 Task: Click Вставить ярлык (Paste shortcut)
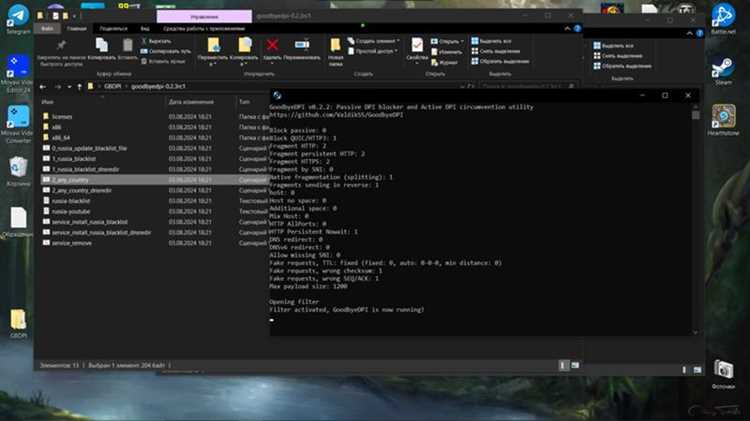[x=163, y=61]
